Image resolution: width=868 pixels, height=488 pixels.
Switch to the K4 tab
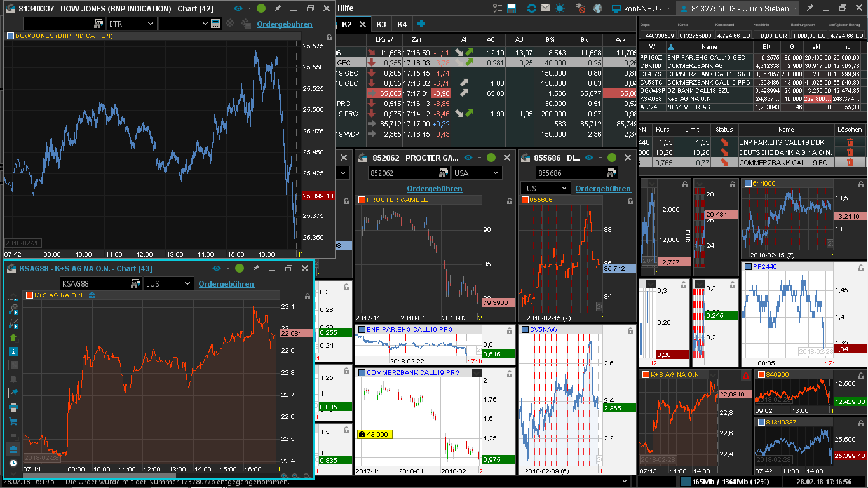(x=402, y=24)
